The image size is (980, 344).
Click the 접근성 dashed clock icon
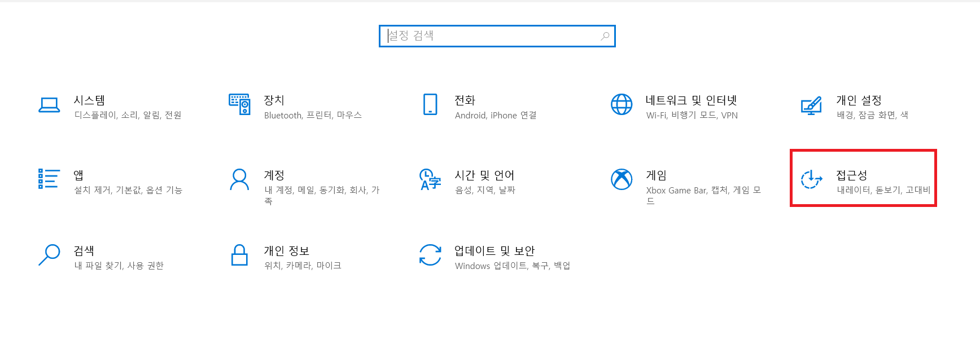tap(811, 179)
